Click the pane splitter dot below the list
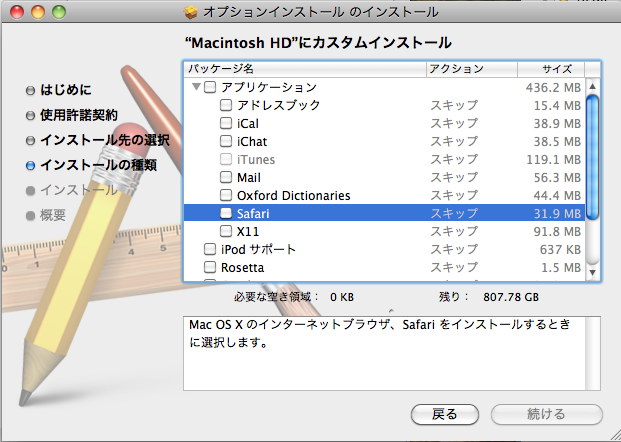This screenshot has width=621, height=442. [x=391, y=311]
